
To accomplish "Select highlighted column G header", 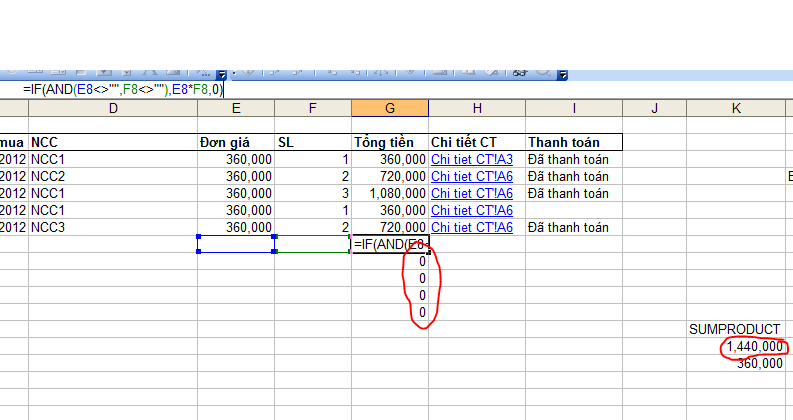I will pos(390,108).
